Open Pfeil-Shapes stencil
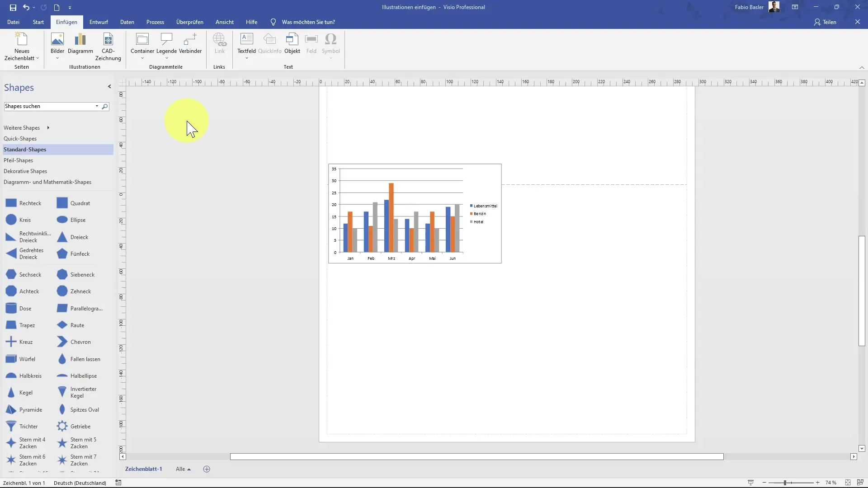 click(x=18, y=160)
